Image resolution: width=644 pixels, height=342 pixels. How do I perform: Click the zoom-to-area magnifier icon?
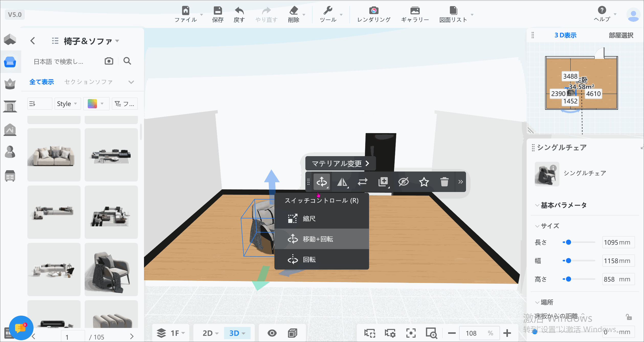[x=431, y=333]
